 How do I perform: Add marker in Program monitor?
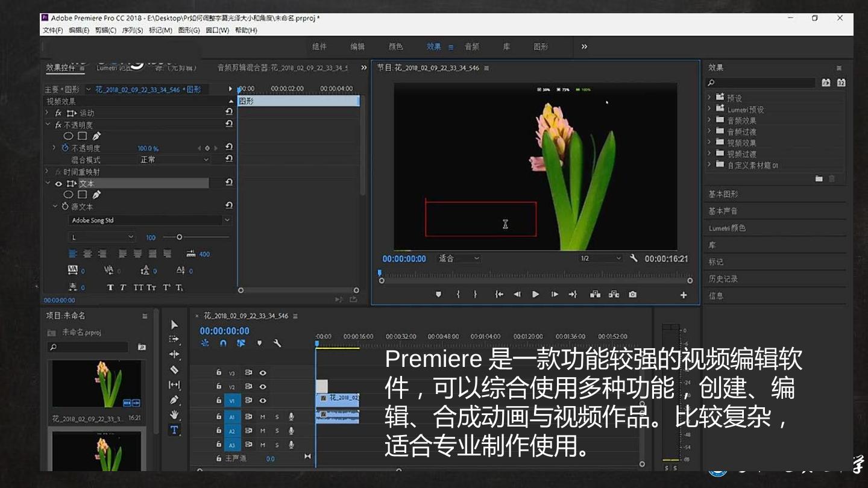coord(438,295)
